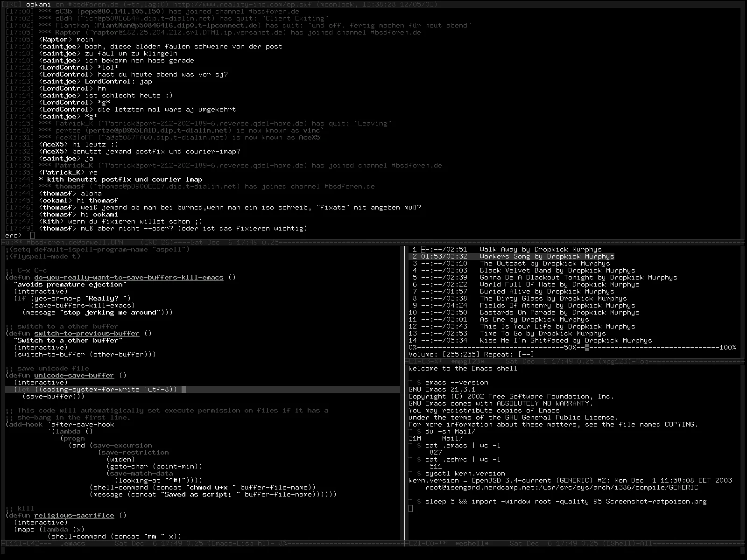This screenshot has height=560, width=747.
Task: Click PlantMan's quit notice line
Action: [255, 25]
